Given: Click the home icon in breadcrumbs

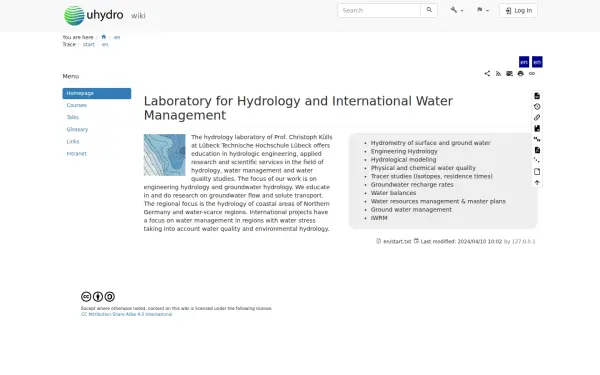Looking at the screenshot, I should pos(104,37).
